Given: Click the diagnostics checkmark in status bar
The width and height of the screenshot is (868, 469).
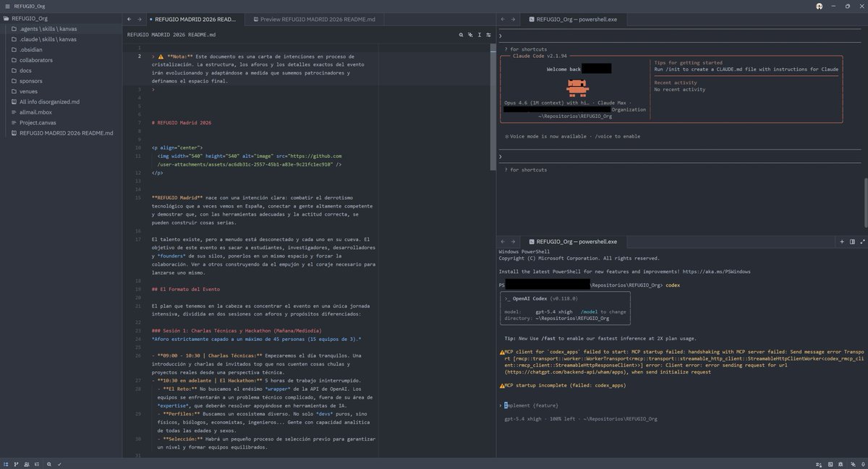Looking at the screenshot, I should point(59,464).
